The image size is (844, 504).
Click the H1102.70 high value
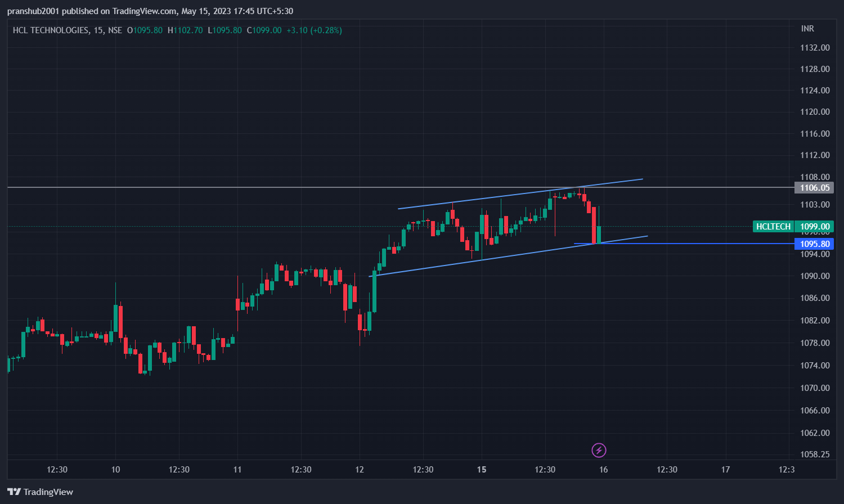coord(185,30)
